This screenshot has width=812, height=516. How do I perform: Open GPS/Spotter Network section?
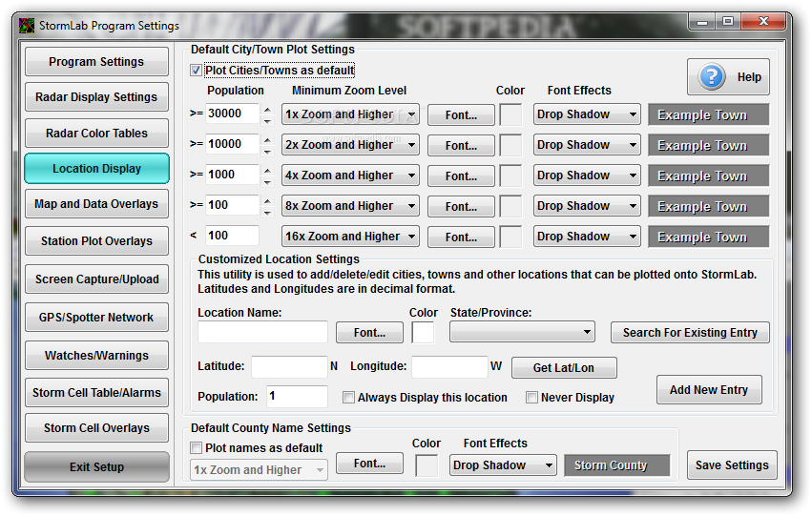pyautogui.click(x=96, y=318)
